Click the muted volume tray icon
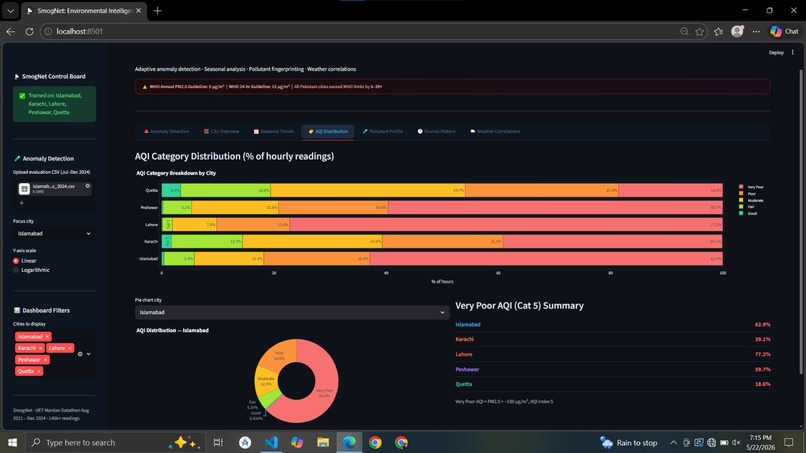Viewport: 806px width, 453px height. pos(736,442)
